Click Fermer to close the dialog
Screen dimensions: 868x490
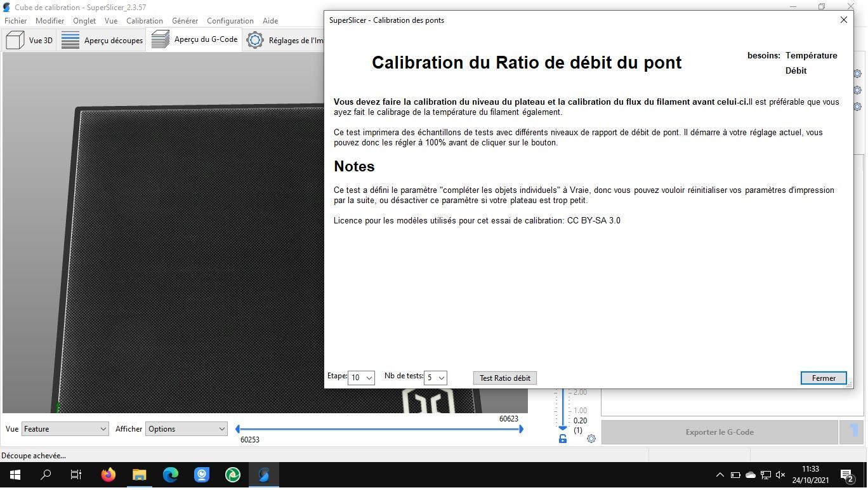[x=823, y=378]
